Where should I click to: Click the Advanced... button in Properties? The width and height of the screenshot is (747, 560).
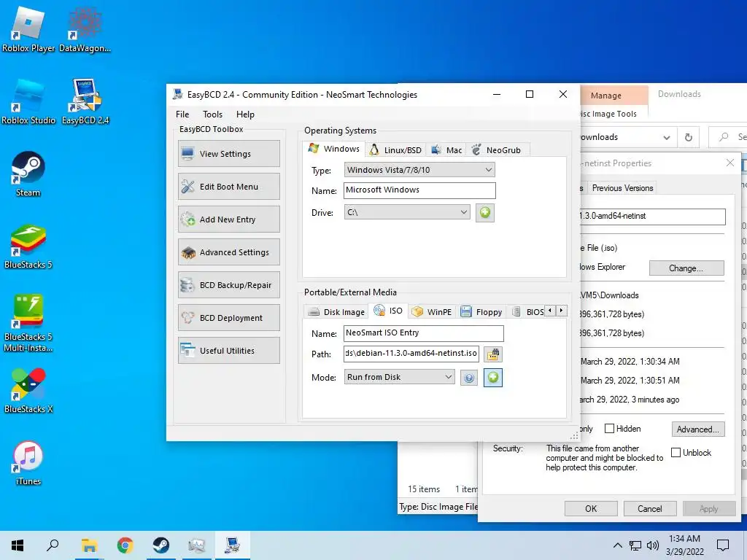[x=698, y=429]
